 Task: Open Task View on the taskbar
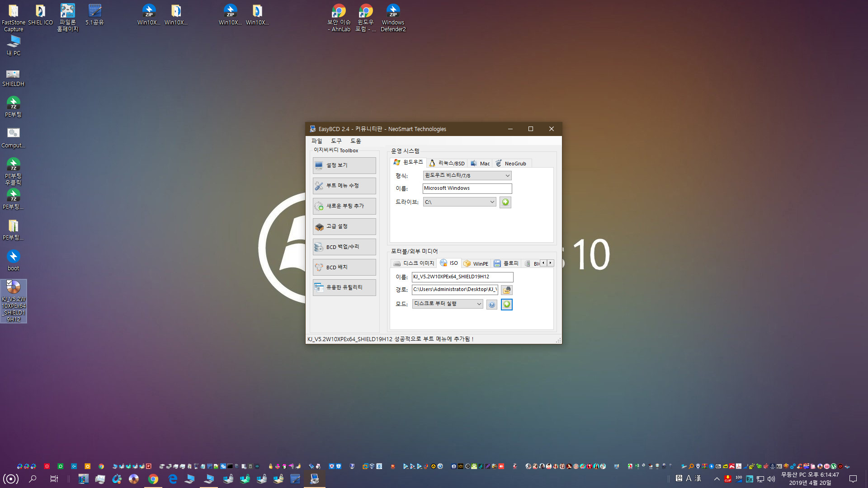(x=54, y=479)
